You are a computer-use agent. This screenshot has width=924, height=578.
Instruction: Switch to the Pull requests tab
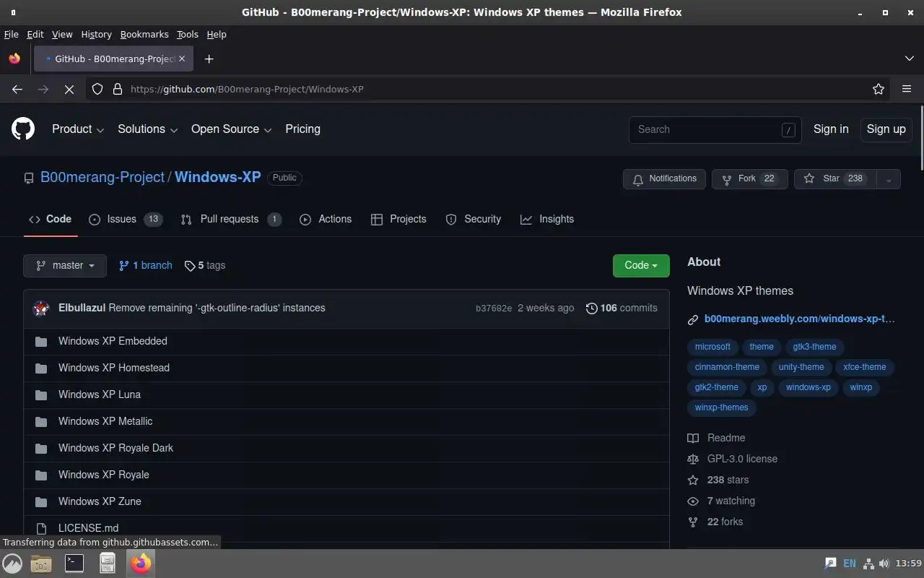click(231, 219)
